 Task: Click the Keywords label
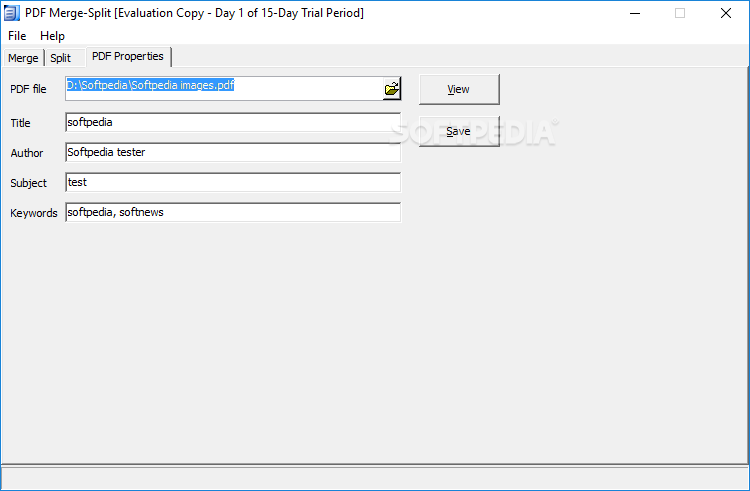[x=34, y=213]
